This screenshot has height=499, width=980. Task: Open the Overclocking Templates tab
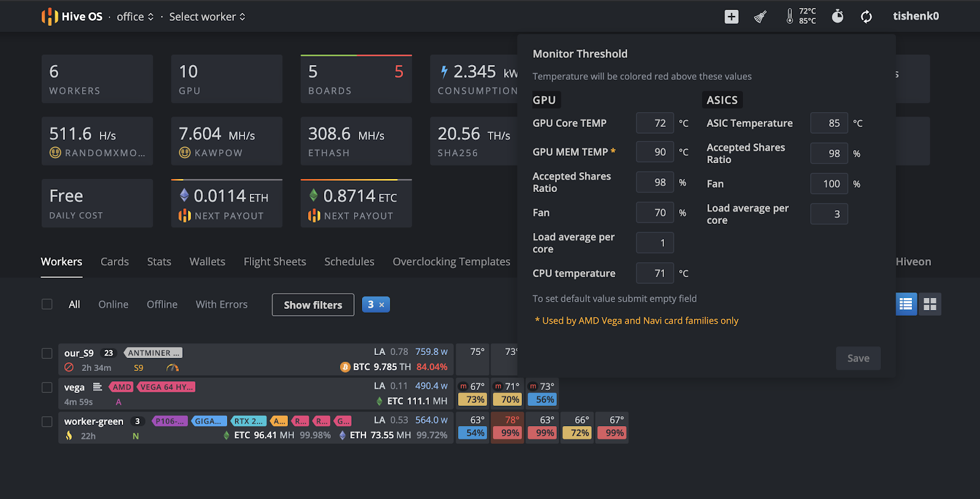click(451, 262)
